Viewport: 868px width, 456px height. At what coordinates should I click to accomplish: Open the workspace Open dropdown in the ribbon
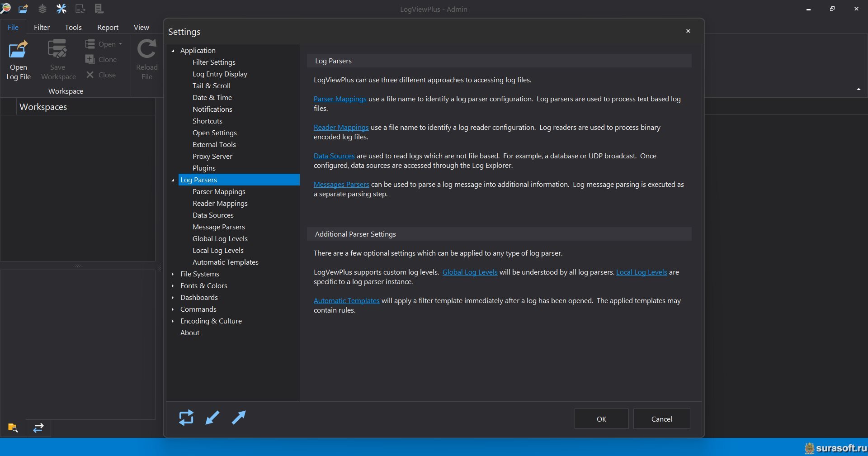click(x=104, y=44)
